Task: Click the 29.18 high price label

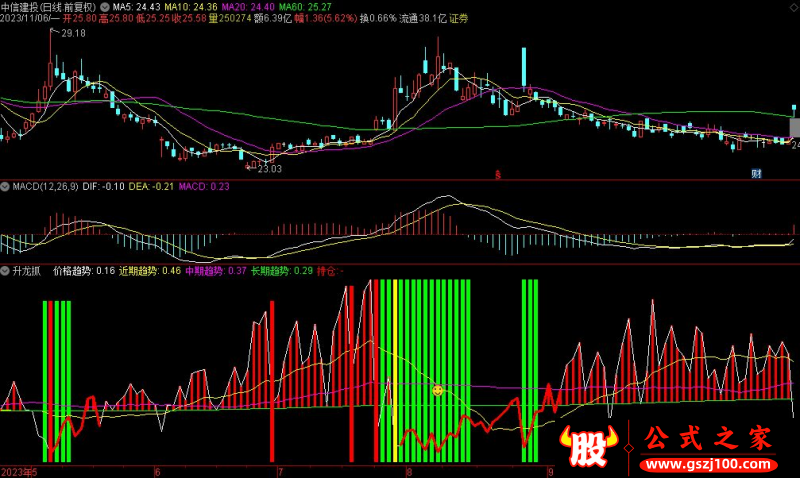Action: 73,34
